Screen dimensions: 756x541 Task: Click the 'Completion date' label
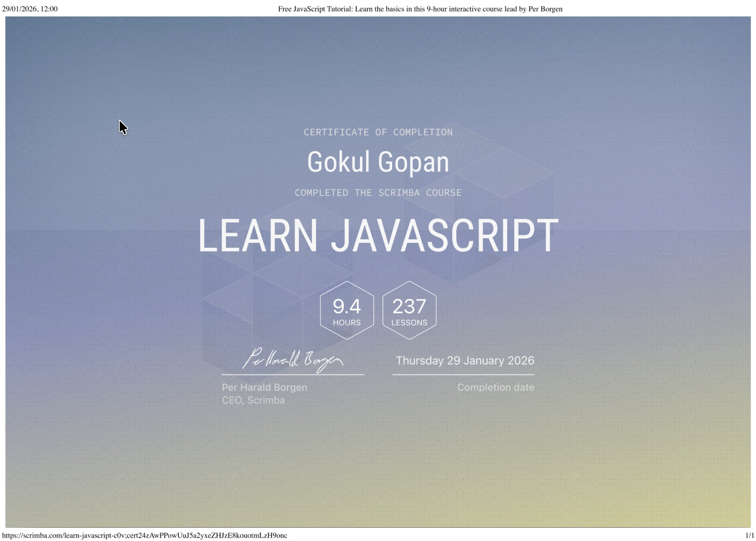tap(495, 387)
